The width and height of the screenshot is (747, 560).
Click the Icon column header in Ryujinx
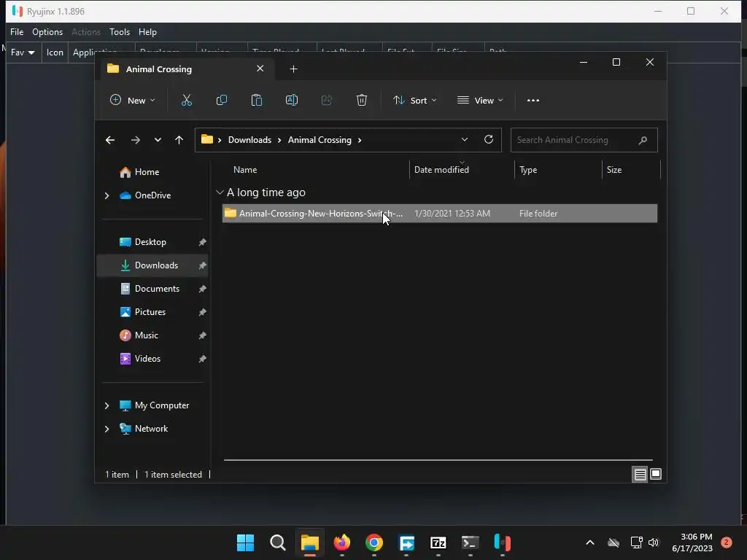[x=55, y=52]
